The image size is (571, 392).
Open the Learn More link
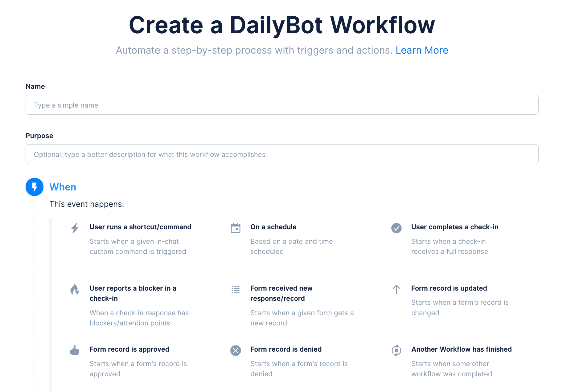[x=422, y=50]
